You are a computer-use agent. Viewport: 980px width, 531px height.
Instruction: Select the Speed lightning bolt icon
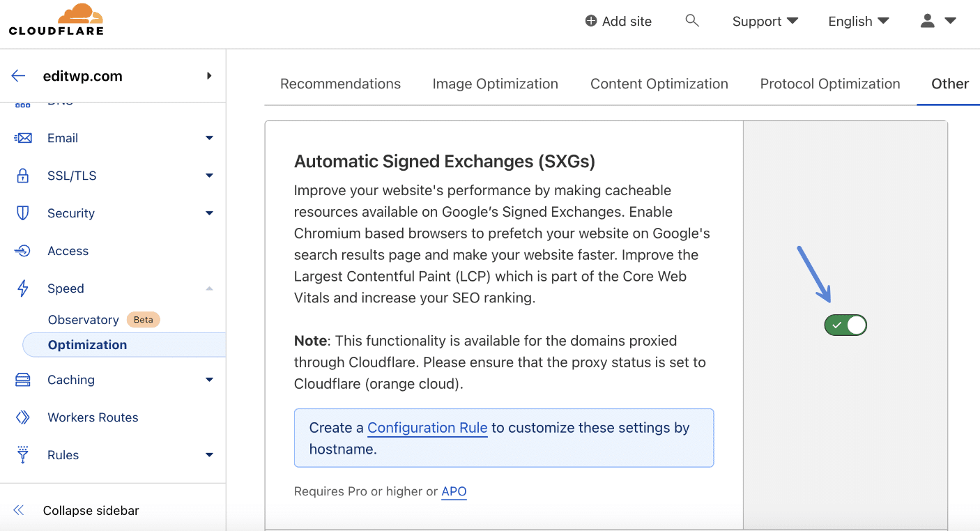point(23,288)
